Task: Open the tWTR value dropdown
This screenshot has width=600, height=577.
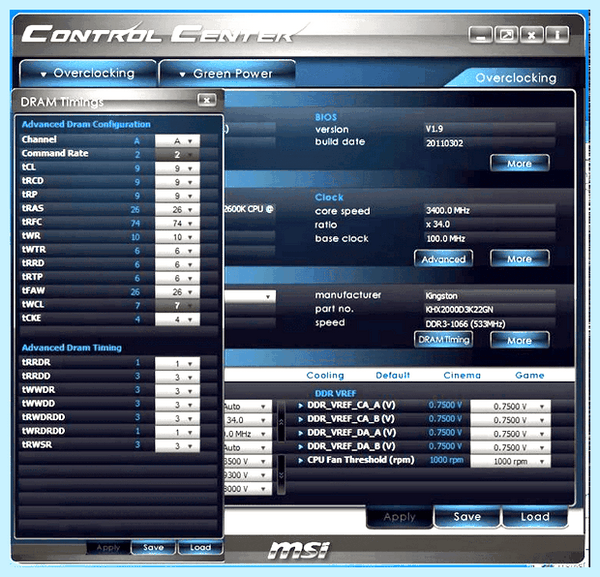Action: [x=177, y=251]
